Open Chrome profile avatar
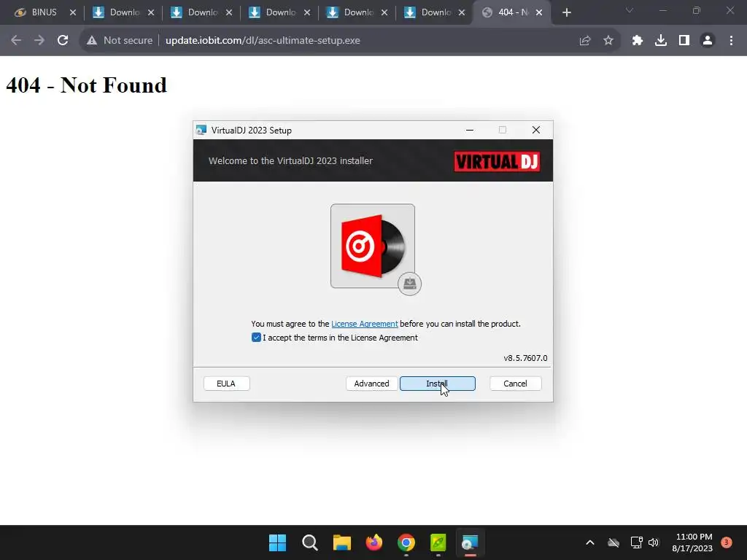747x560 pixels. point(708,41)
